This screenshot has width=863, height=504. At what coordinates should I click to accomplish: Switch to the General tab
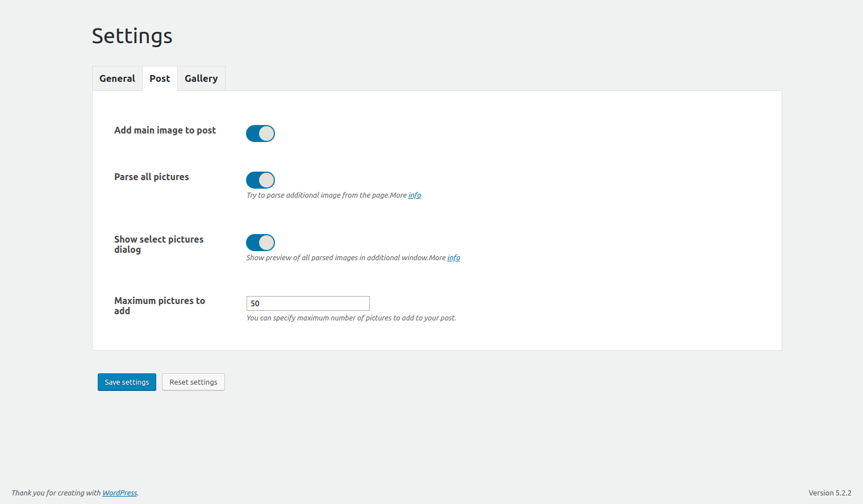[x=117, y=78]
